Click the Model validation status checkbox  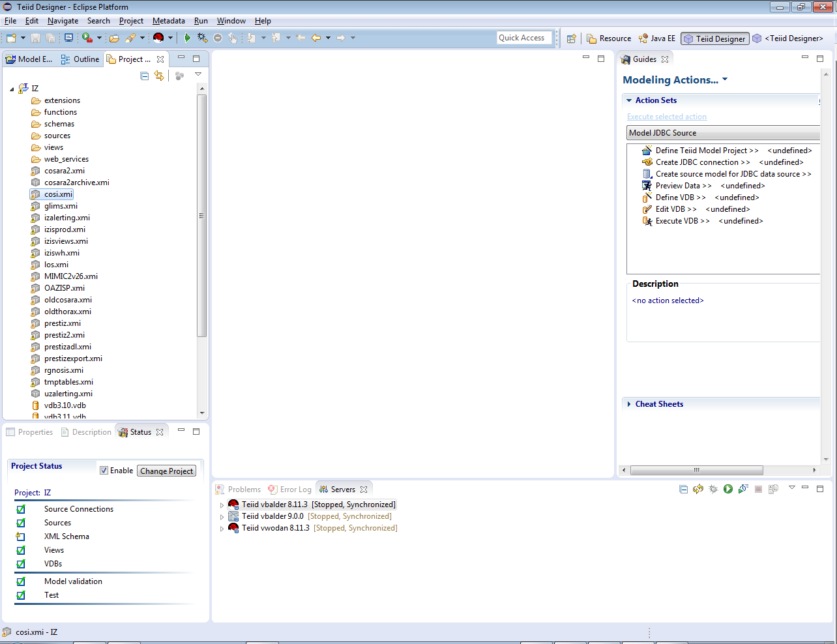[21, 581]
